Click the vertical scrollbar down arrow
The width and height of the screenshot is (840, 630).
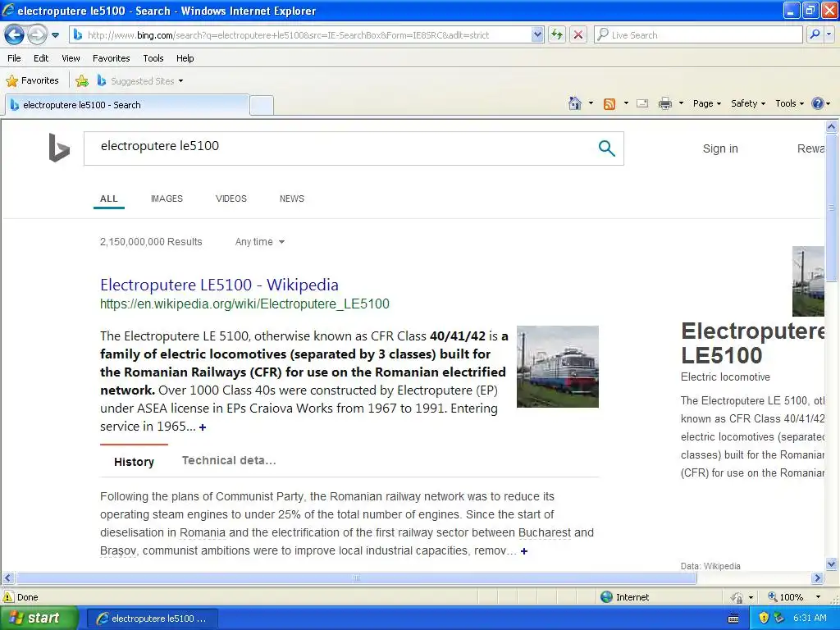pos(832,564)
